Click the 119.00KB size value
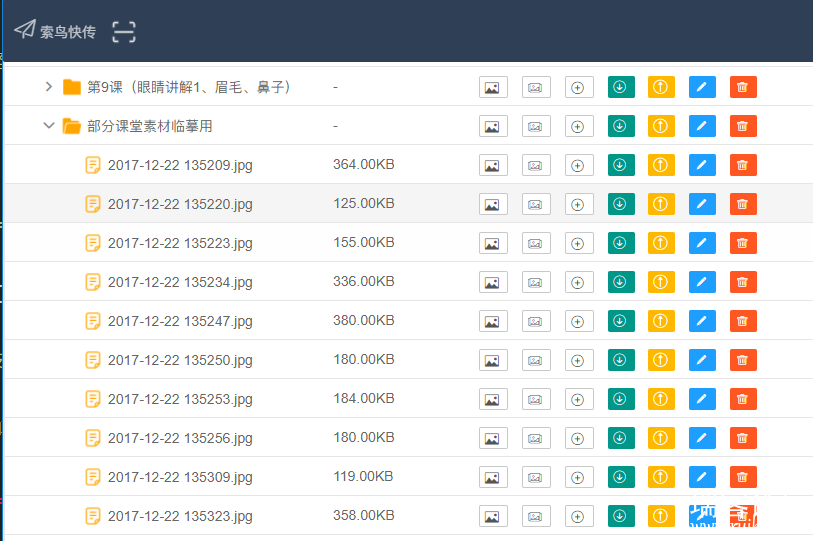 363,476
